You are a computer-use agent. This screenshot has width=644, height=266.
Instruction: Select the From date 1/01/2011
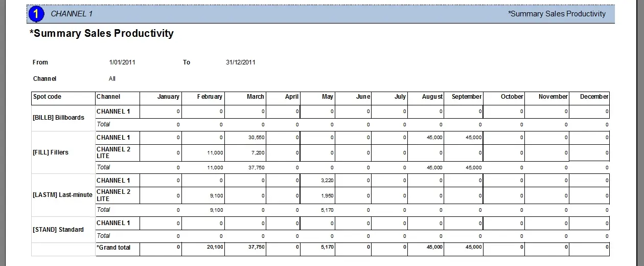[x=122, y=62]
